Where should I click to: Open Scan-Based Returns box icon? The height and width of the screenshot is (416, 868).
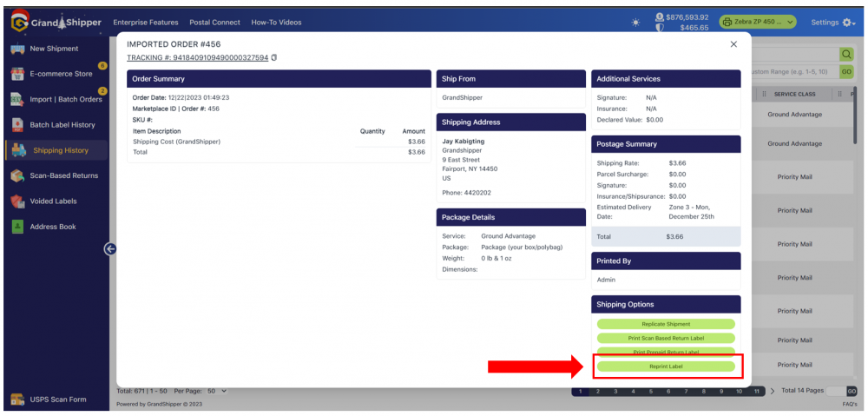(x=17, y=175)
